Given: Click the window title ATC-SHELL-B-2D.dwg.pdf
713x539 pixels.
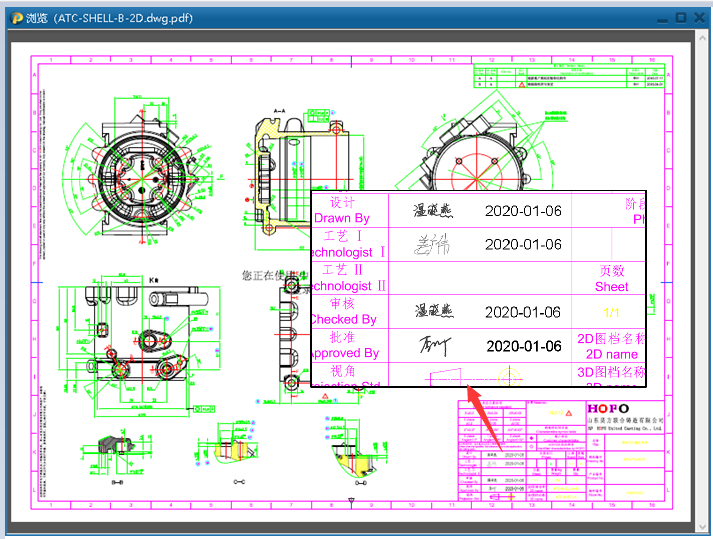Looking at the screenshot, I should (109, 18).
